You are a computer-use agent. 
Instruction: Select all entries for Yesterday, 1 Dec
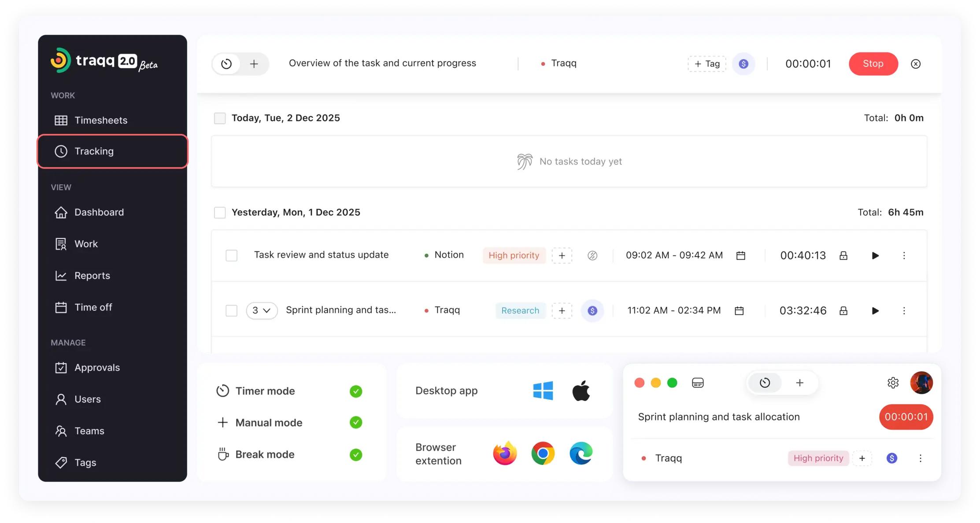point(220,213)
